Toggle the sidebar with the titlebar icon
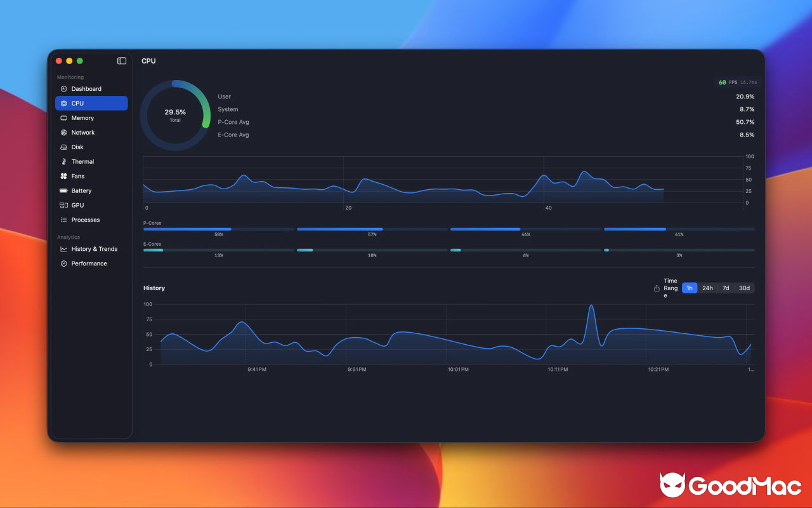Image resolution: width=812 pixels, height=508 pixels. 121,60
